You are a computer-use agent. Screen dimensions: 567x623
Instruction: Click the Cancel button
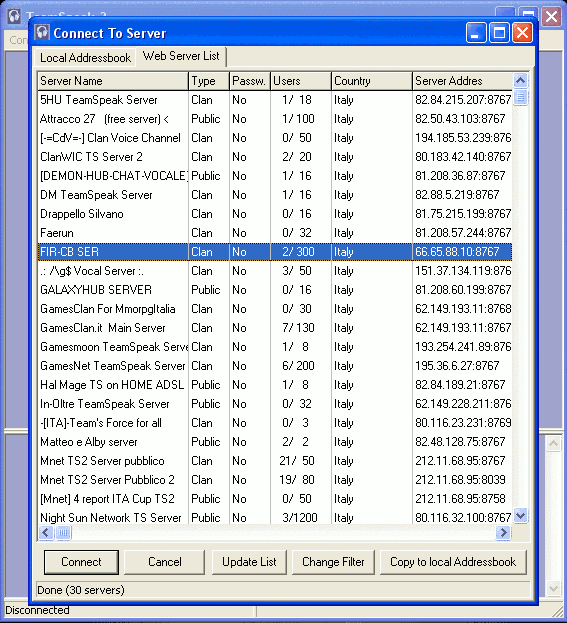164,562
